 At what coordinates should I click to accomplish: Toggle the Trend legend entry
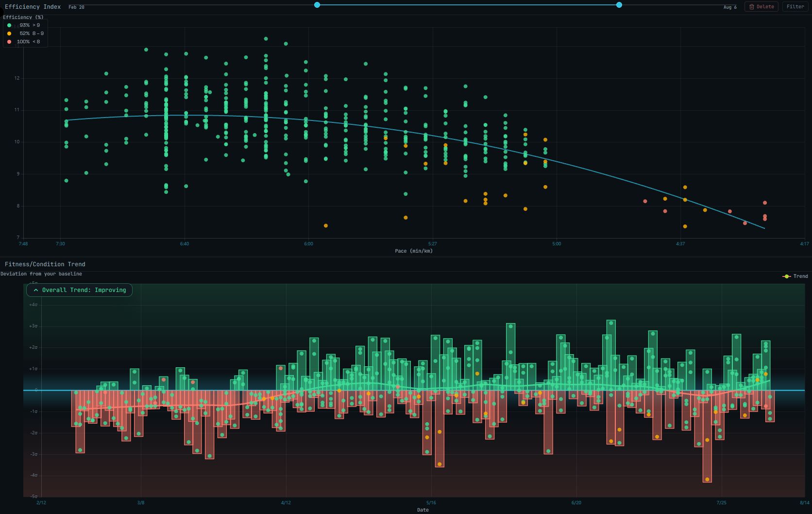[x=795, y=276]
